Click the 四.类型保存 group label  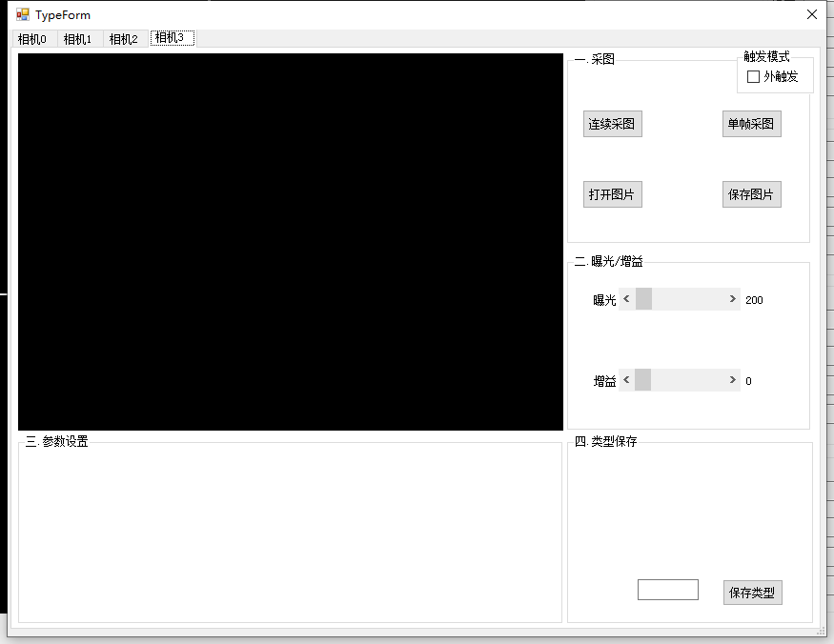point(606,441)
